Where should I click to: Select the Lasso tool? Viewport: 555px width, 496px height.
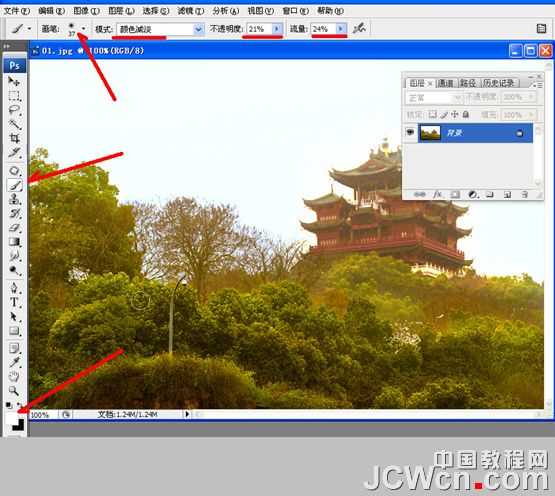14,110
